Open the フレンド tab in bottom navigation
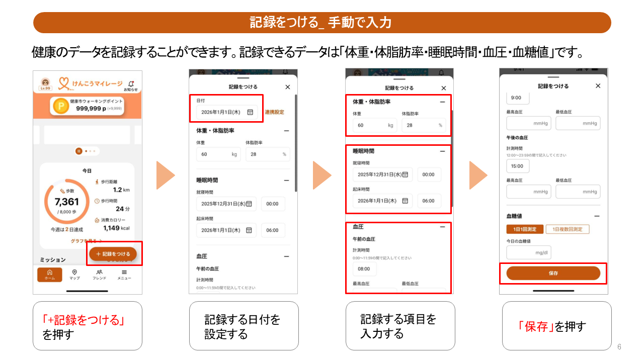The image size is (644, 362). (99, 275)
